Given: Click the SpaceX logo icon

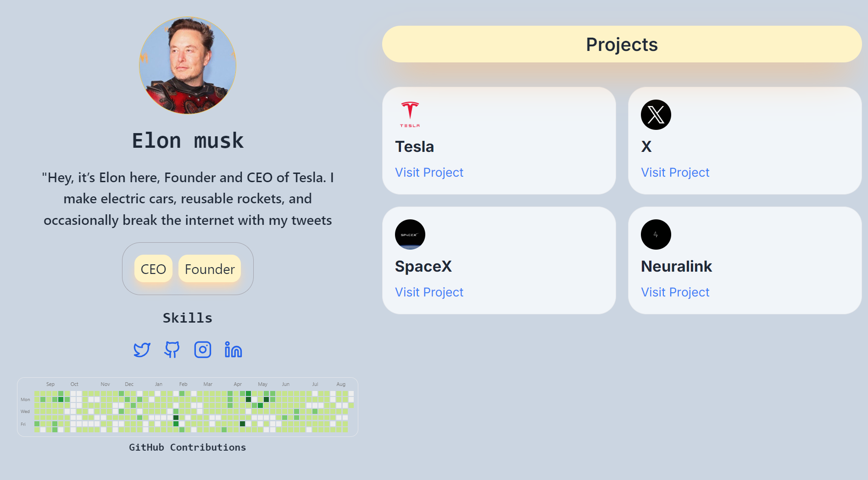Looking at the screenshot, I should tap(410, 234).
